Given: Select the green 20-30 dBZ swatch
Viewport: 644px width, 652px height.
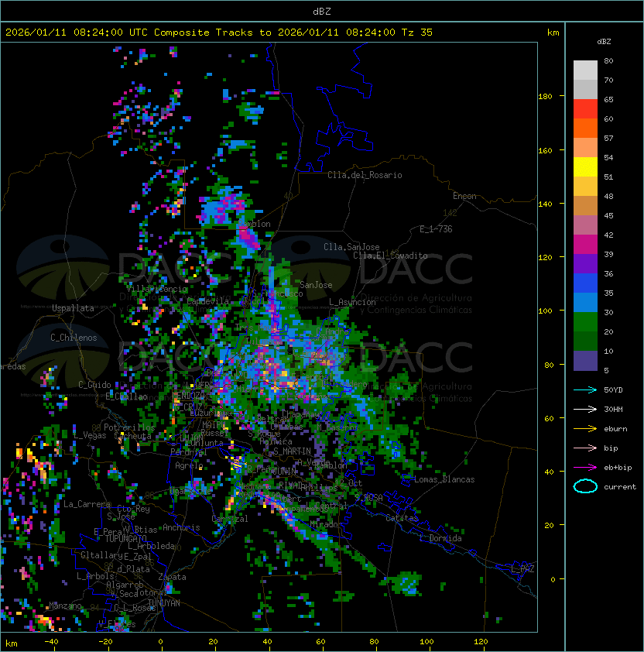Looking at the screenshot, I should 585,321.
